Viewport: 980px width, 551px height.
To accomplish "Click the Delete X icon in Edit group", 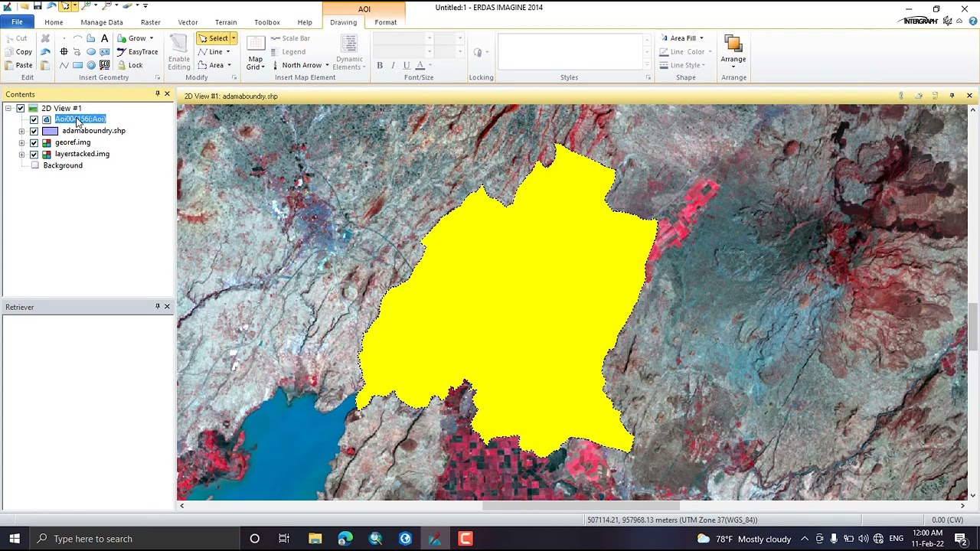I will [x=45, y=38].
